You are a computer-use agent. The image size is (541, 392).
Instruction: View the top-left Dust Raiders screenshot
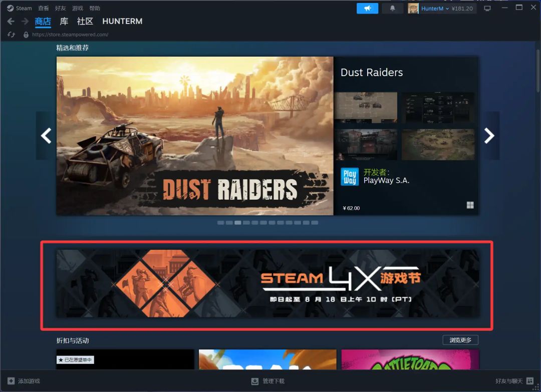point(365,108)
